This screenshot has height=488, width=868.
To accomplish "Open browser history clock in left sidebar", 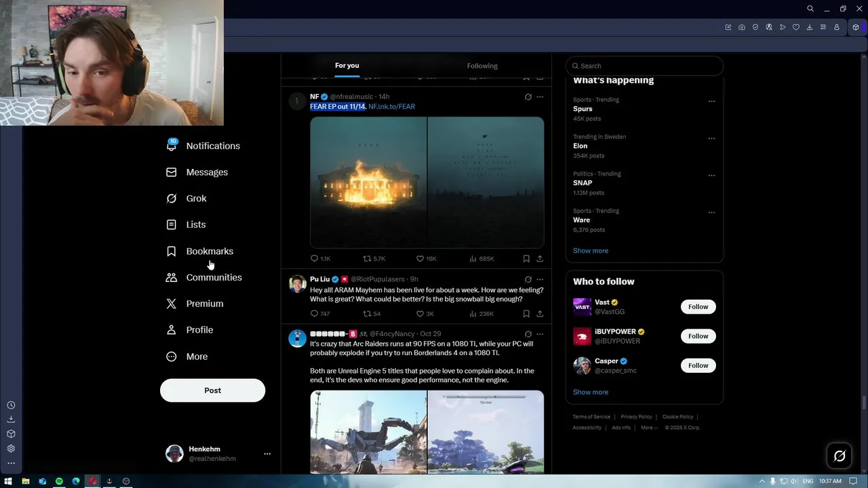I will coord(11,405).
